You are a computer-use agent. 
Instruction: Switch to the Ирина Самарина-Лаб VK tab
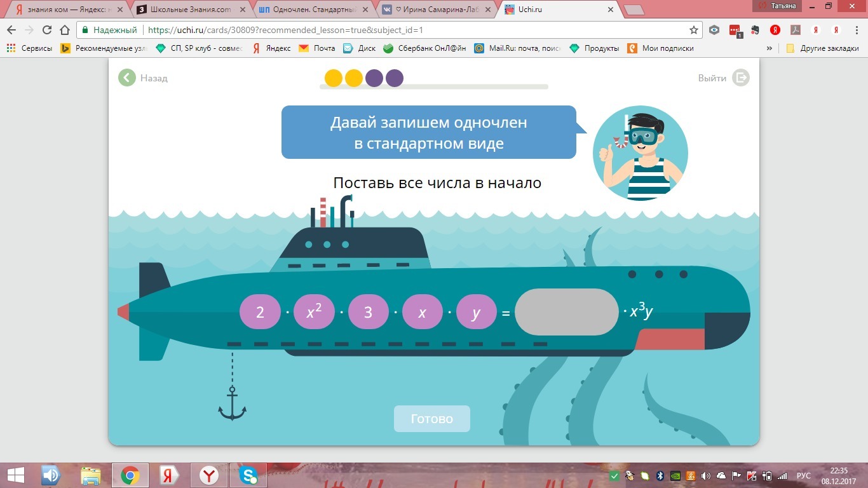[x=438, y=10]
